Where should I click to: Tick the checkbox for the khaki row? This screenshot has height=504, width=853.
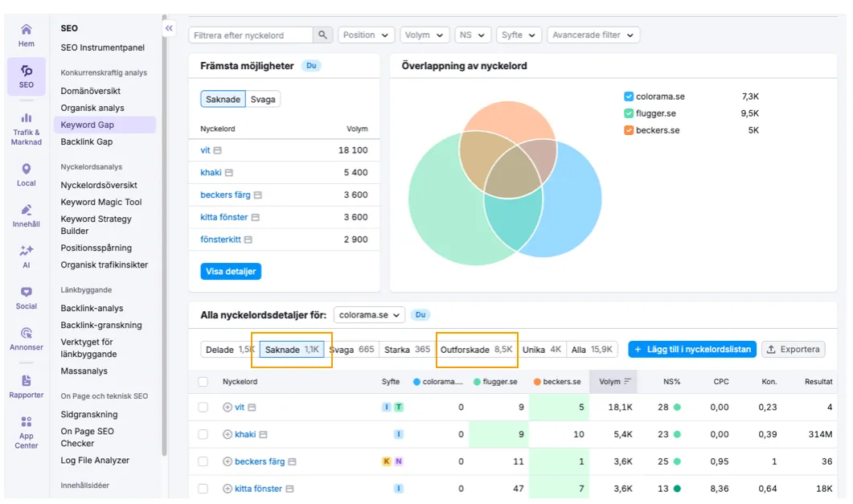click(203, 434)
